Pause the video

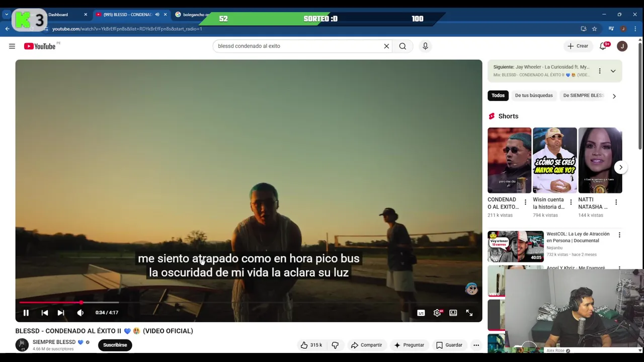(x=26, y=313)
